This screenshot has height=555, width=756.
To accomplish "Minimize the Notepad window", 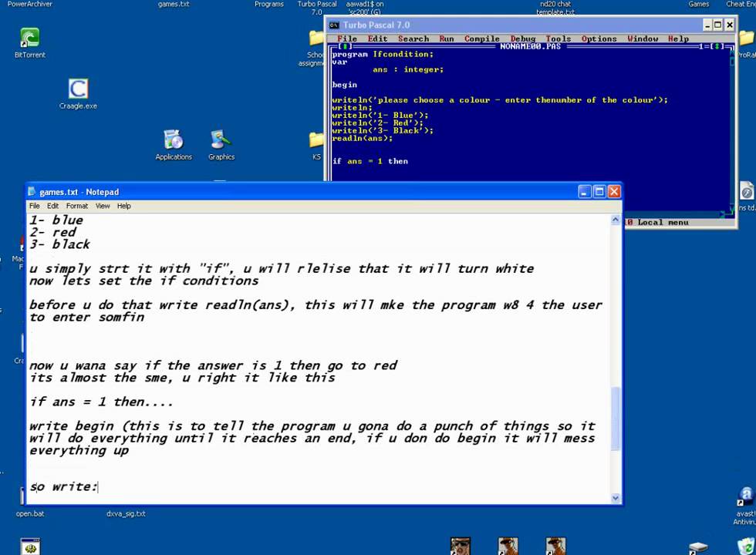I will (x=585, y=192).
